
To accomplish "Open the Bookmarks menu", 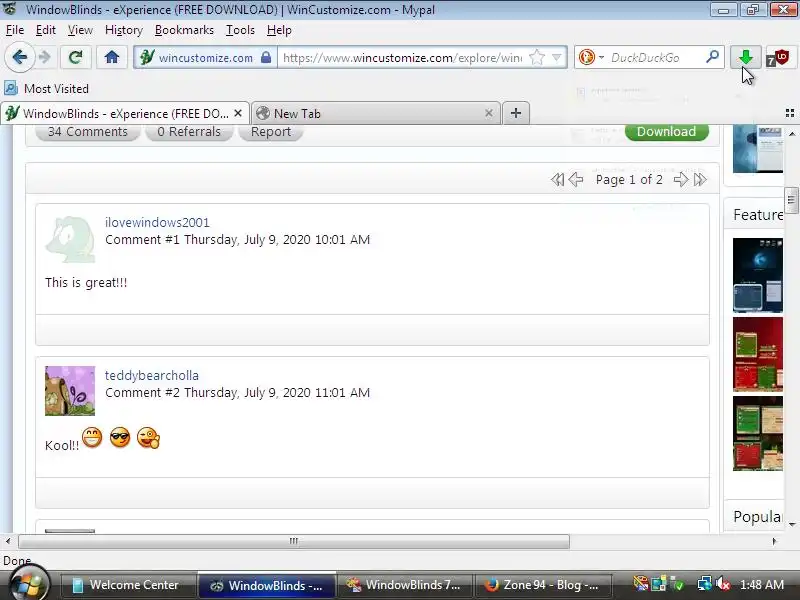I will pyautogui.click(x=184, y=30).
